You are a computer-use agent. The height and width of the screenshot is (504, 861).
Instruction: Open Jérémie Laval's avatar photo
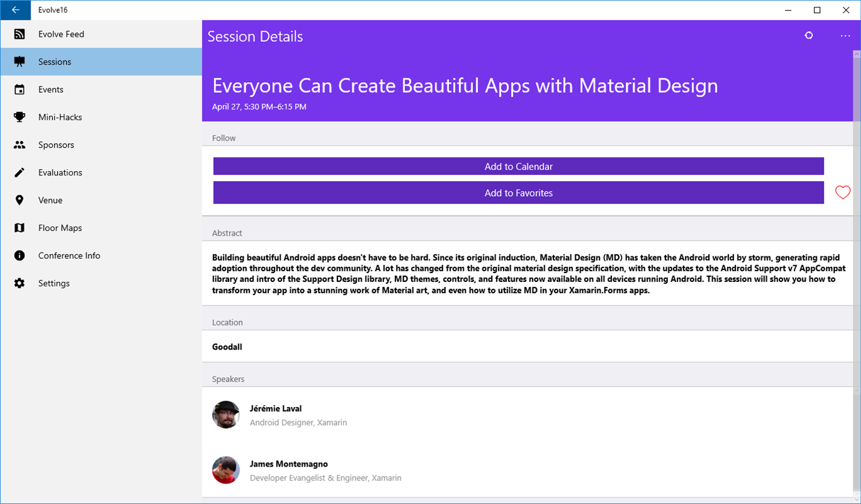[x=226, y=414]
